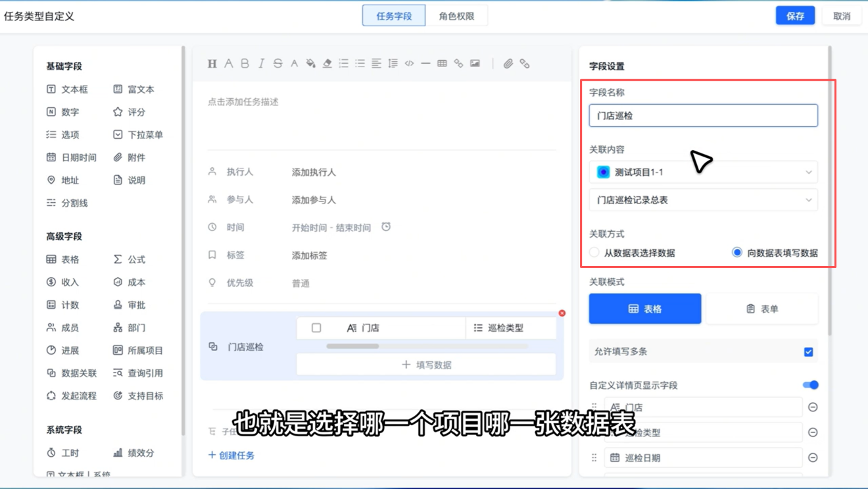868x489 pixels.
Task: Add the 地址 location field
Action: click(x=62, y=180)
